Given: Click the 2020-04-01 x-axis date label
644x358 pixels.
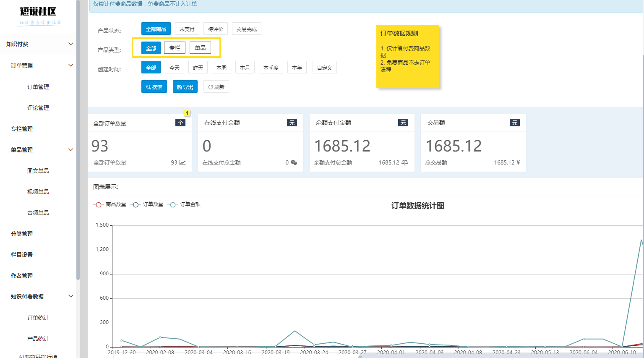Looking at the screenshot, I should pos(391,352).
